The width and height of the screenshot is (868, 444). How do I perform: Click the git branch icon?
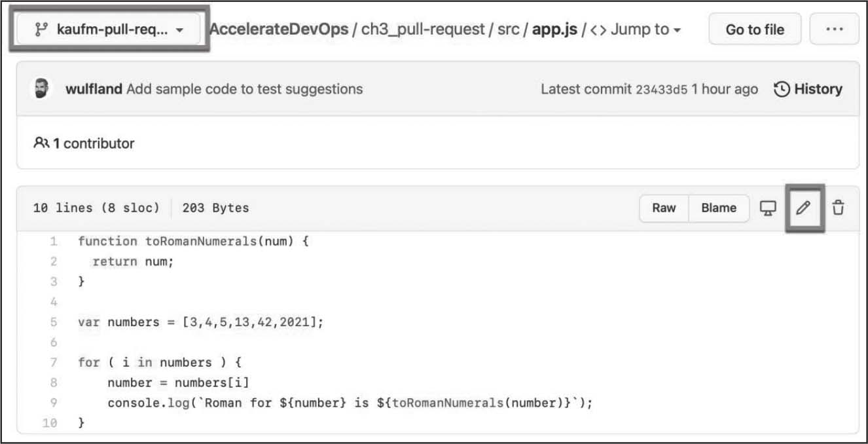click(x=41, y=29)
